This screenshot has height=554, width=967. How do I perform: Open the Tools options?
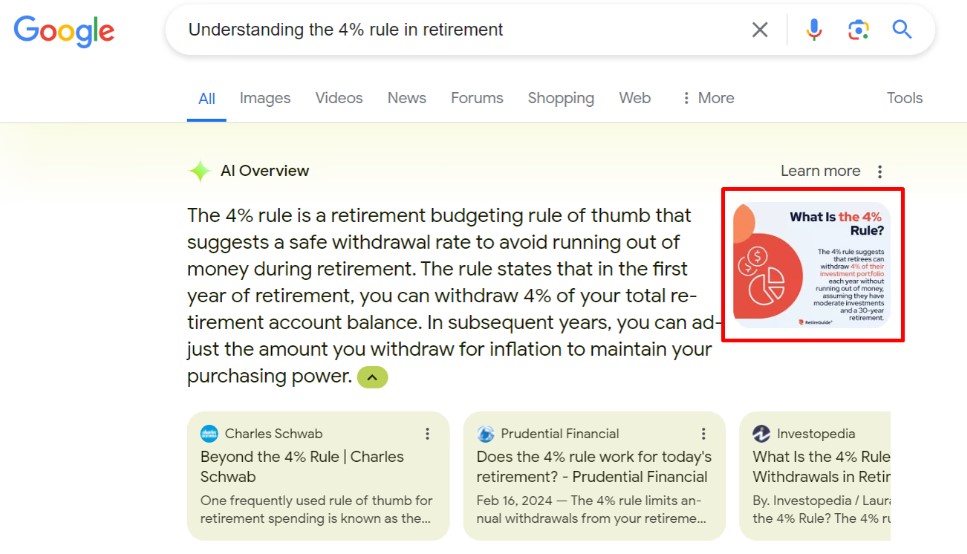pyautogui.click(x=904, y=98)
